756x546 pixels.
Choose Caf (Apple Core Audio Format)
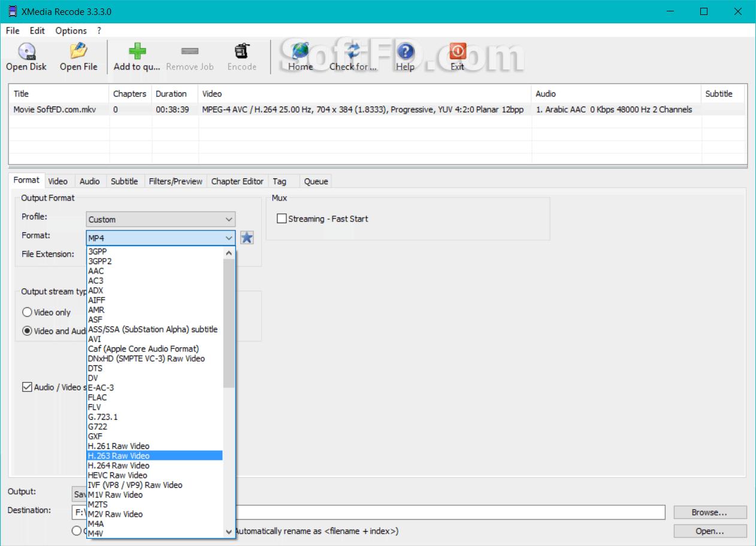click(155, 348)
